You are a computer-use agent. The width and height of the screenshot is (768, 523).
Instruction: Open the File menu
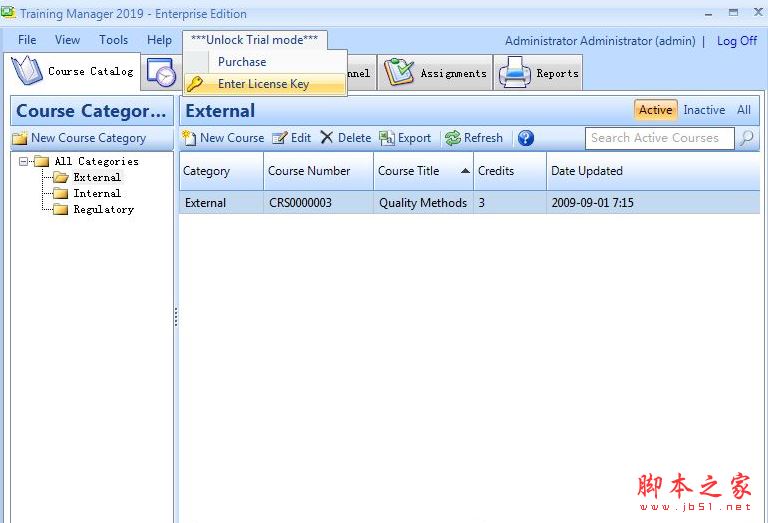click(27, 40)
